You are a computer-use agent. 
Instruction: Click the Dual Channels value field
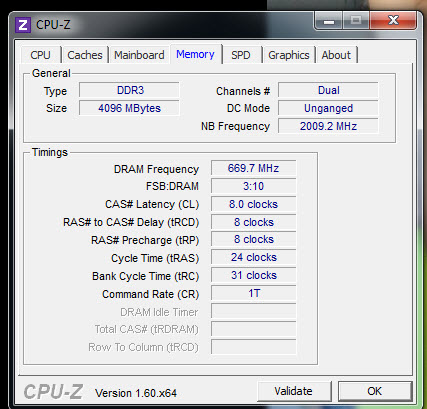point(328,90)
